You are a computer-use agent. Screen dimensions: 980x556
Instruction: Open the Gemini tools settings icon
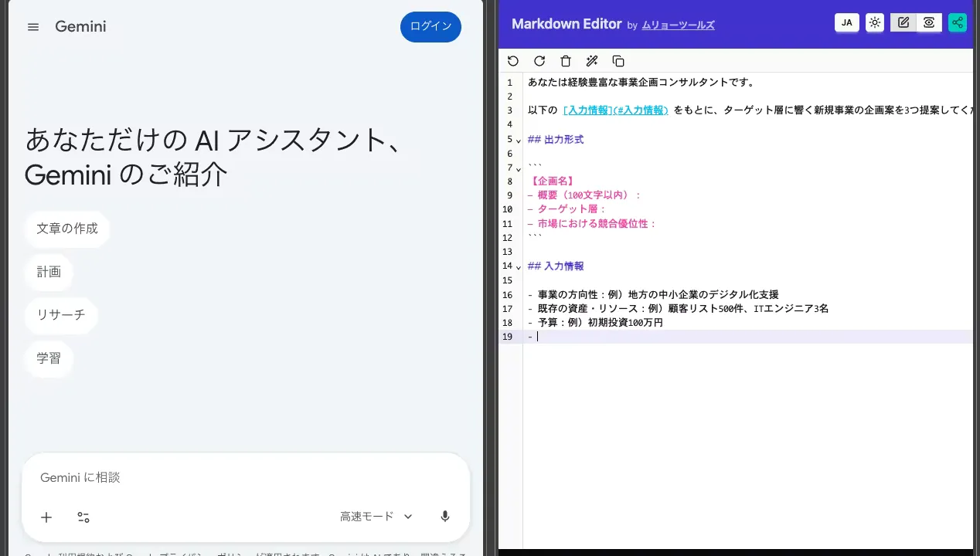(x=83, y=517)
